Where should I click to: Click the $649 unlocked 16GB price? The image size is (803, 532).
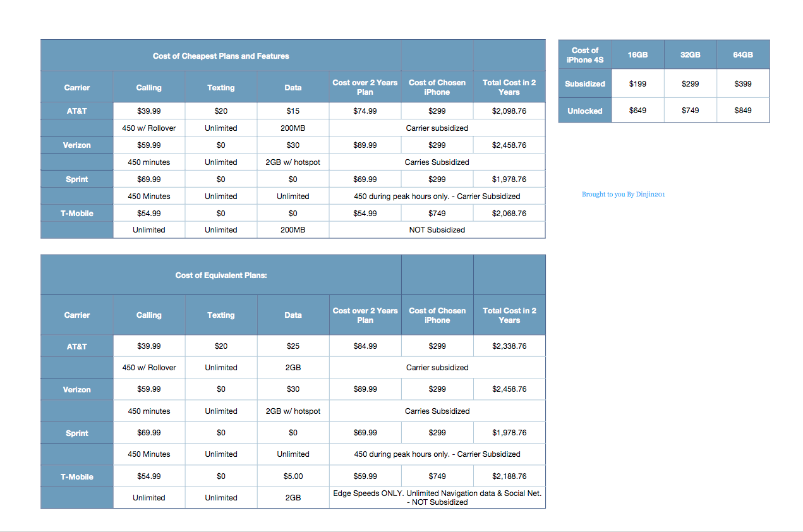pyautogui.click(x=638, y=111)
